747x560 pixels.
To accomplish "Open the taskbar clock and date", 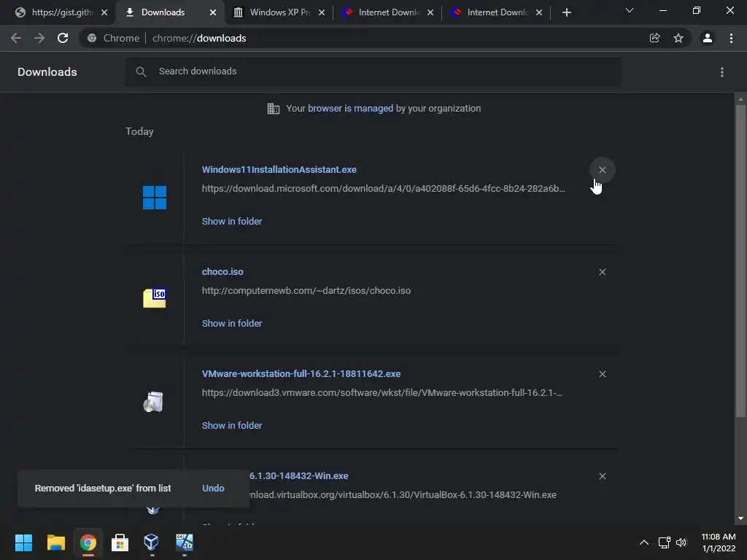I will [x=719, y=542].
